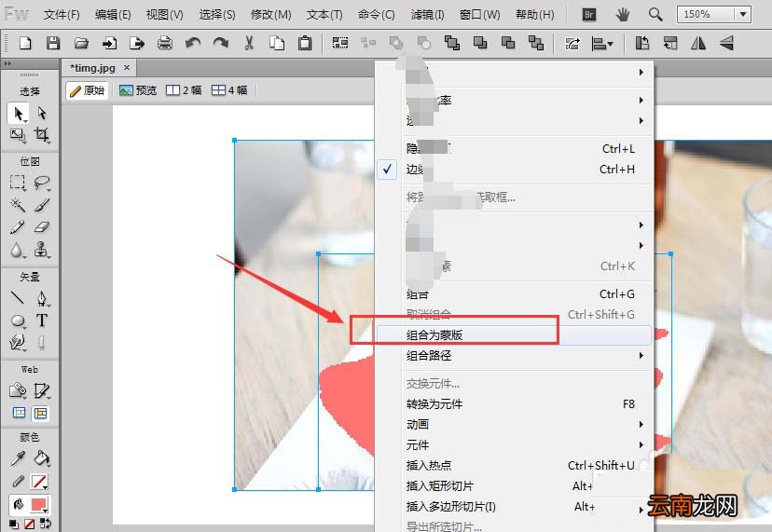
Task: Select the Eyedropper tool
Action: (19, 458)
